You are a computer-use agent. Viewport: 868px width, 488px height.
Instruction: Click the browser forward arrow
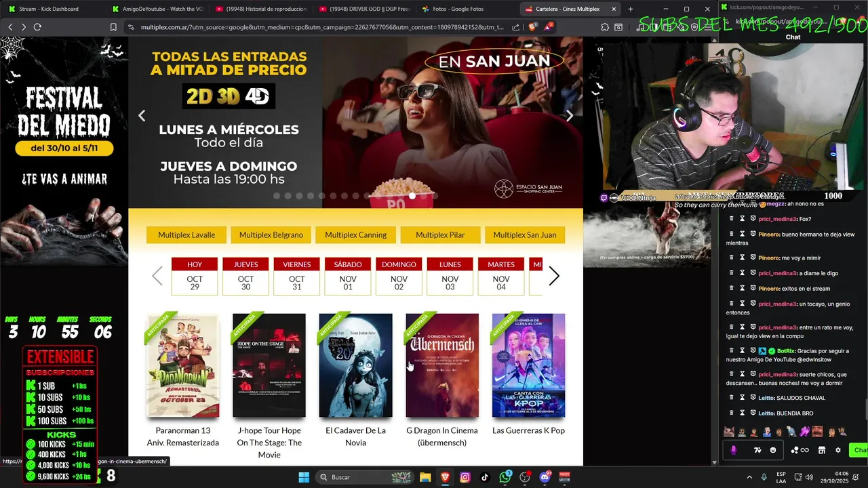[x=24, y=27]
